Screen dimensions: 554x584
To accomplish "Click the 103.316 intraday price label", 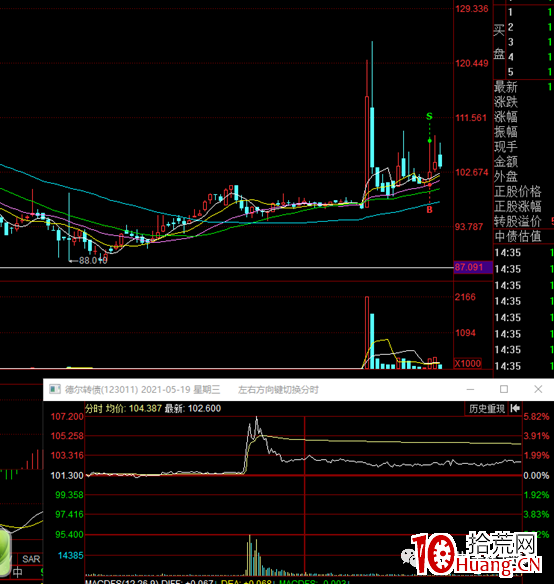I will [x=67, y=455].
